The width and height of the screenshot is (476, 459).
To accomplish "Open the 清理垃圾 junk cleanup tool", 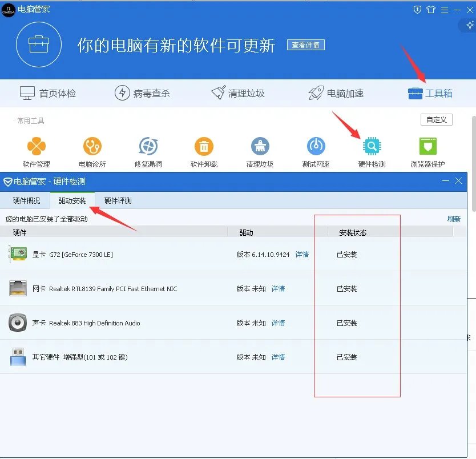I will pos(260,150).
